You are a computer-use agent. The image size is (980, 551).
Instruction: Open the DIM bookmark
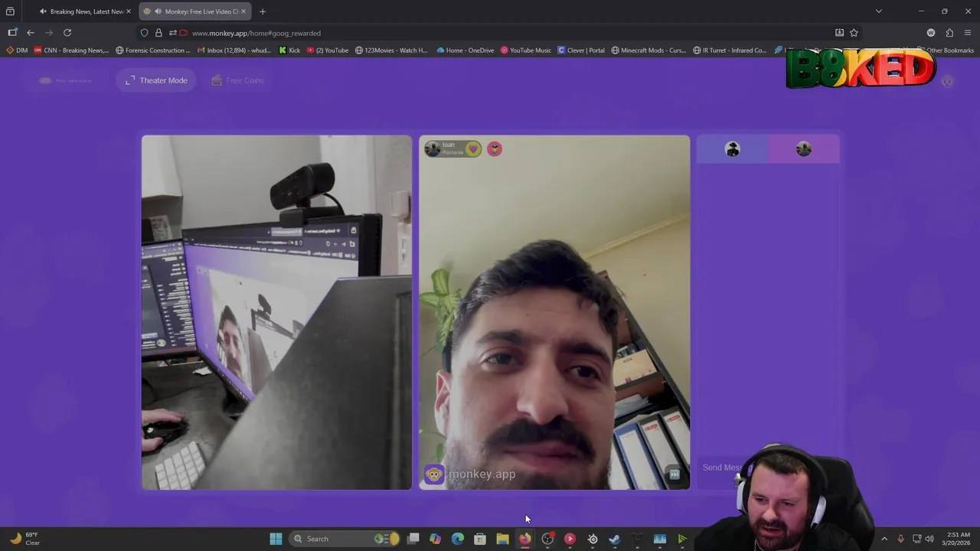pyautogui.click(x=17, y=51)
